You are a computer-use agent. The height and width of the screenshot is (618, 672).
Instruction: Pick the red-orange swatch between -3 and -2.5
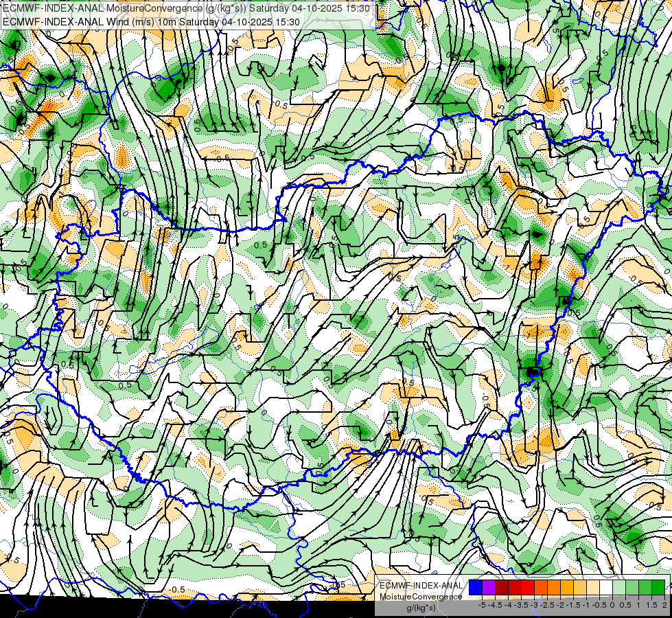[541, 587]
